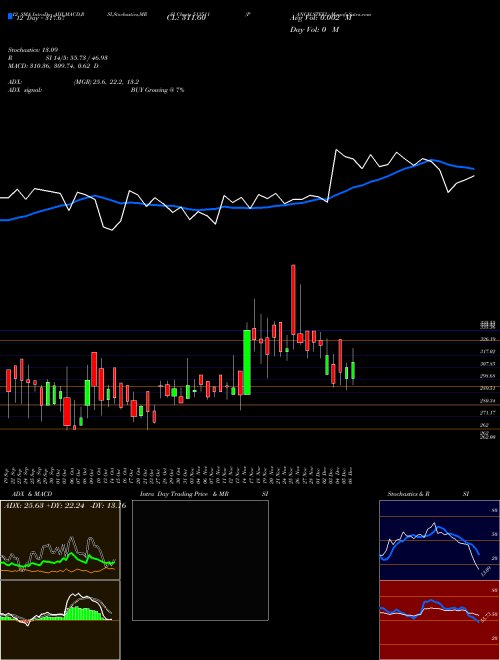The width and height of the screenshot is (500, 660).
Task: Click the 'Intra Day Trading Price & MR' title
Action: point(184,494)
